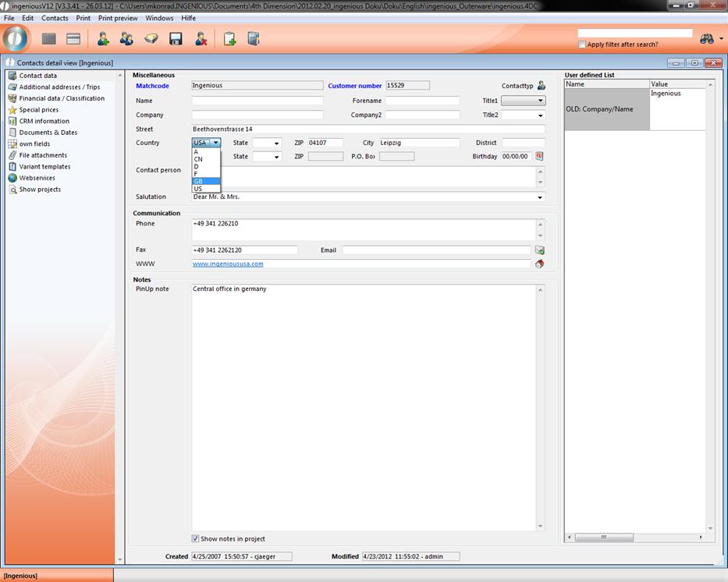Toggle Show notes in project checkbox
The height and width of the screenshot is (582, 728).
point(195,538)
